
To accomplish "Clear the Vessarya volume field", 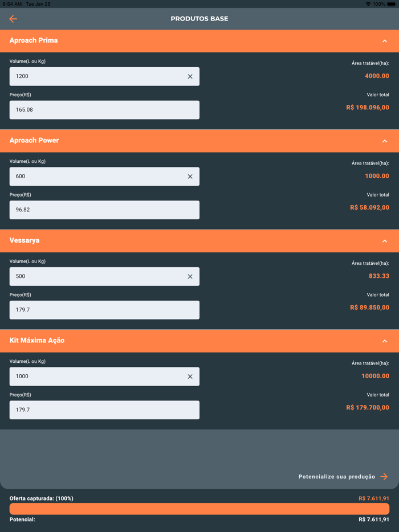I will tap(190, 276).
